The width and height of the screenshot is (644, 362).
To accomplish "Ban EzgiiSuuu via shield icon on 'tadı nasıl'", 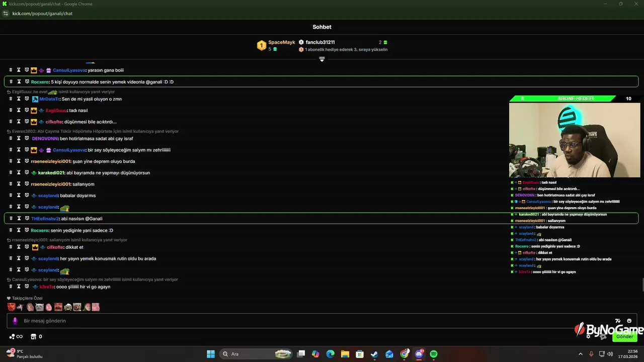I will [x=27, y=110].
